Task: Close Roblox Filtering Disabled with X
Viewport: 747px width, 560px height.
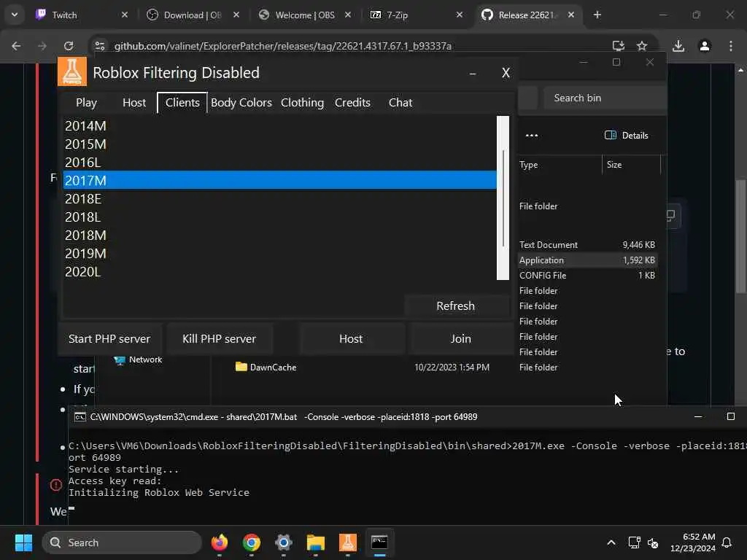Action: (x=506, y=73)
